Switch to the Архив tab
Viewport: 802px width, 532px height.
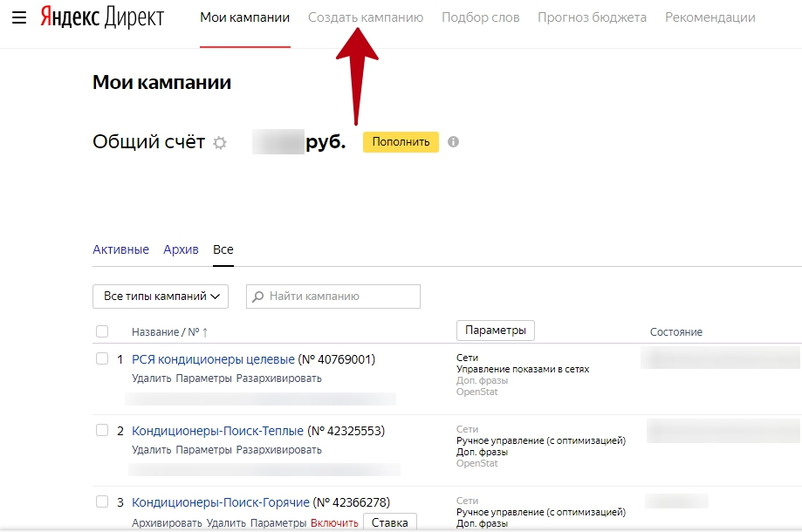pos(181,249)
